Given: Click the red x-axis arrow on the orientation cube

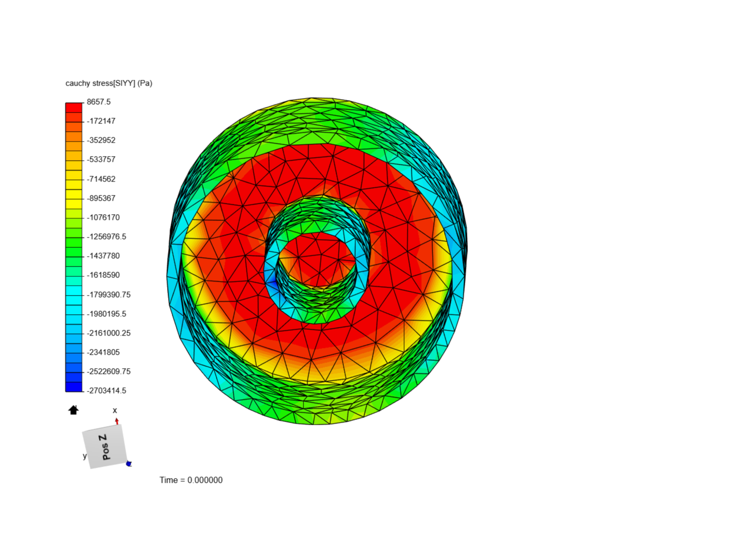Looking at the screenshot, I should click(x=117, y=421).
